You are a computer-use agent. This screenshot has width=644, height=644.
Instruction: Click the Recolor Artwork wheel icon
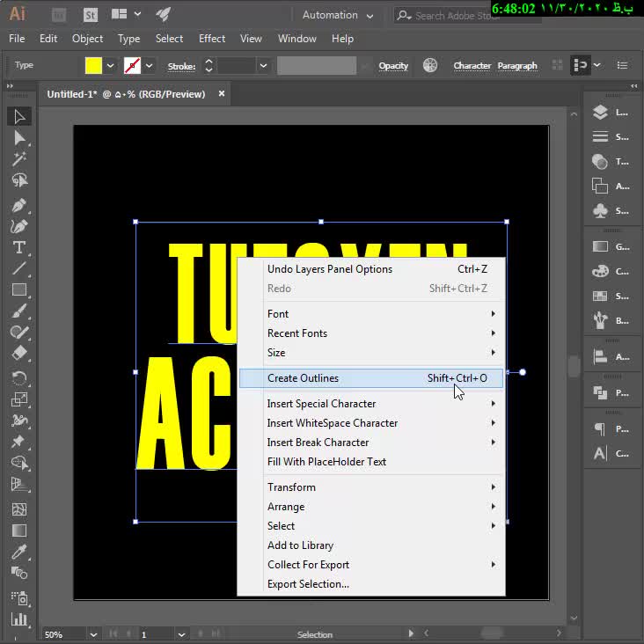point(430,66)
